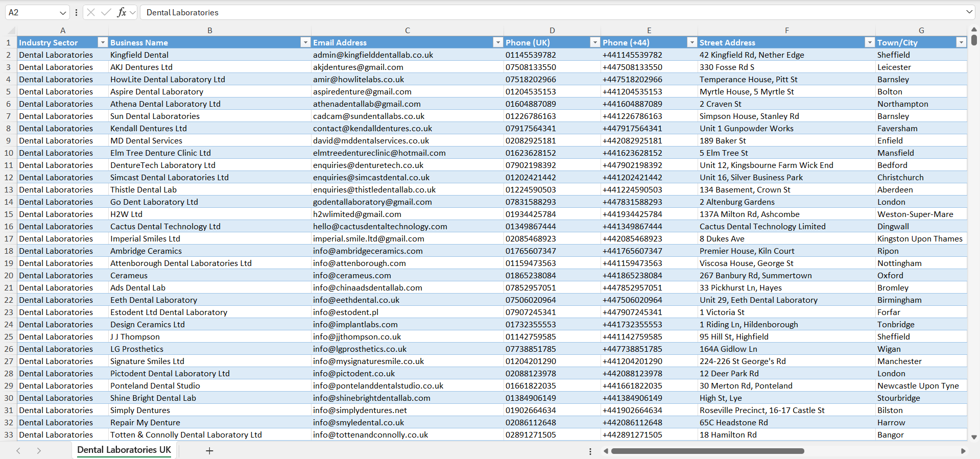Image resolution: width=980 pixels, height=459 pixels.
Task: Click the scroll left arrow on horizontal scrollbar
Action: pyautogui.click(x=606, y=451)
